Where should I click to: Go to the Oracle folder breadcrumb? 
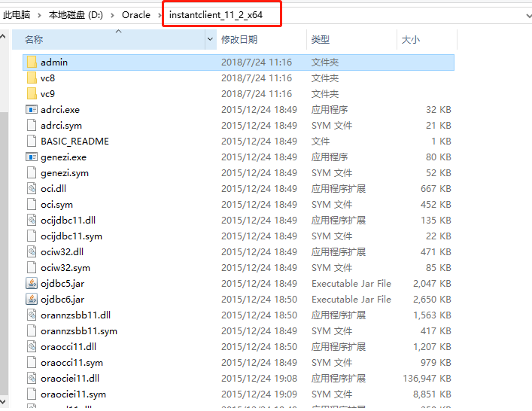coord(136,15)
